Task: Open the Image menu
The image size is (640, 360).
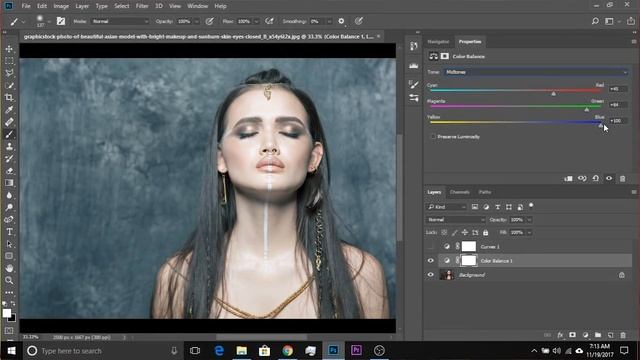Action: click(x=61, y=6)
